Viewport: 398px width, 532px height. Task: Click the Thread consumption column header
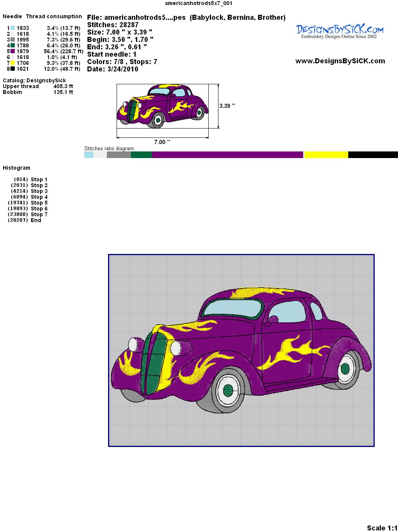tap(54, 17)
